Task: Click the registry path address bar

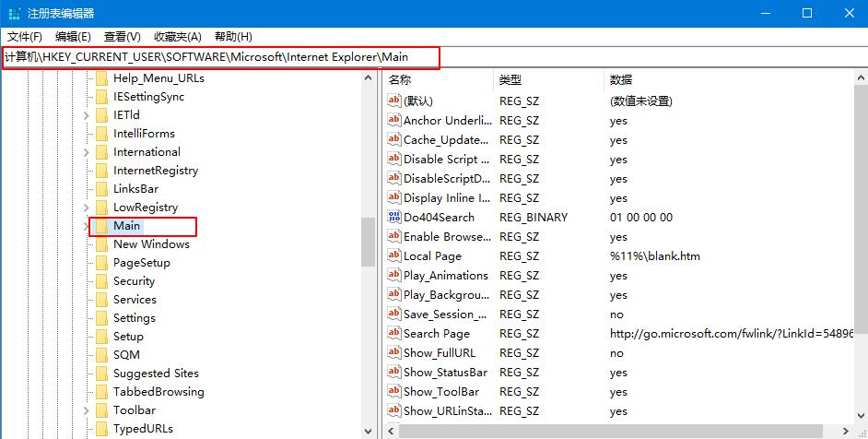Action: [x=221, y=58]
